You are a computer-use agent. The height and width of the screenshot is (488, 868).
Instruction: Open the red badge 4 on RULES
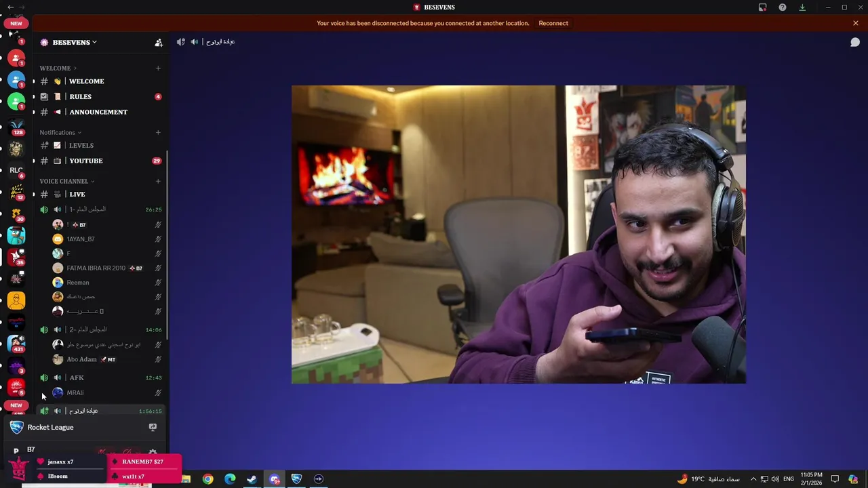pos(158,96)
